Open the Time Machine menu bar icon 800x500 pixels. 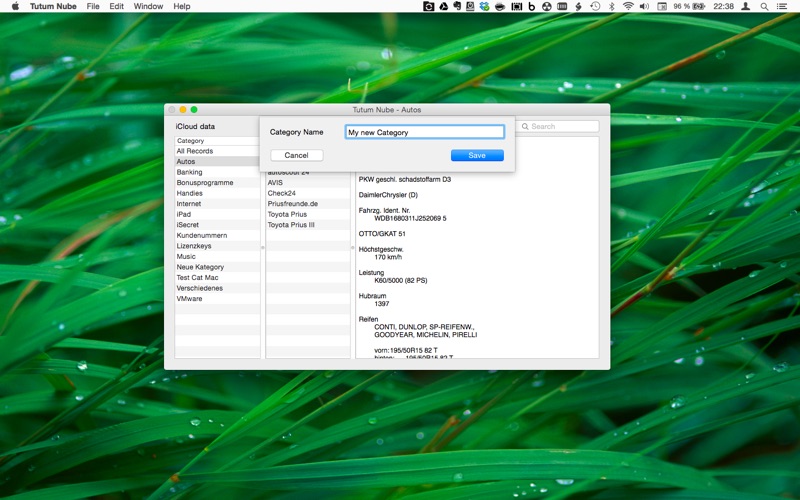(595, 6)
